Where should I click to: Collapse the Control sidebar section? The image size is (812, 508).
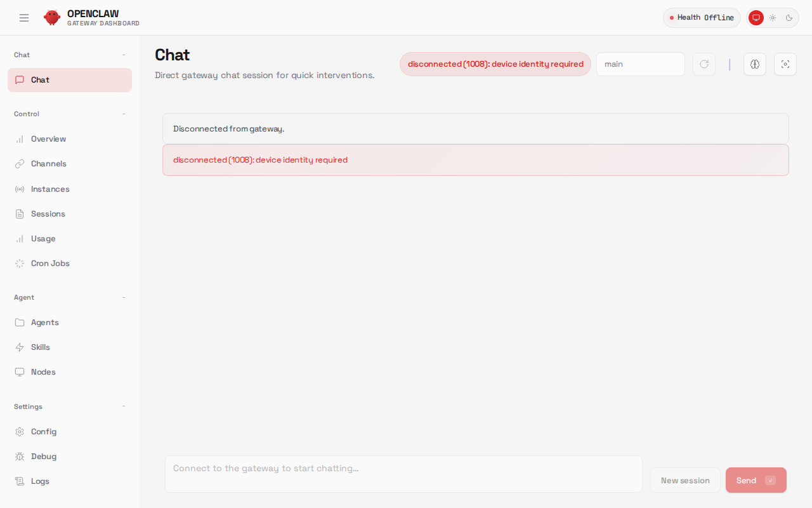point(124,114)
